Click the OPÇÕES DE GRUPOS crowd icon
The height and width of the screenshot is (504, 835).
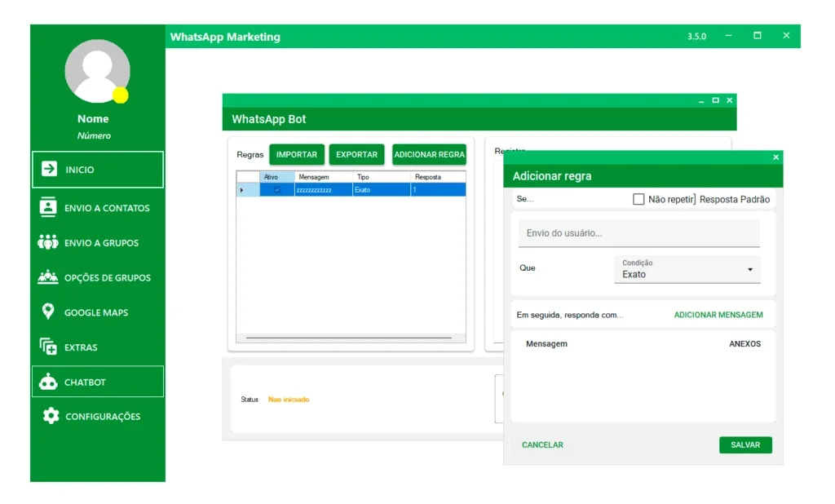pyautogui.click(x=48, y=277)
